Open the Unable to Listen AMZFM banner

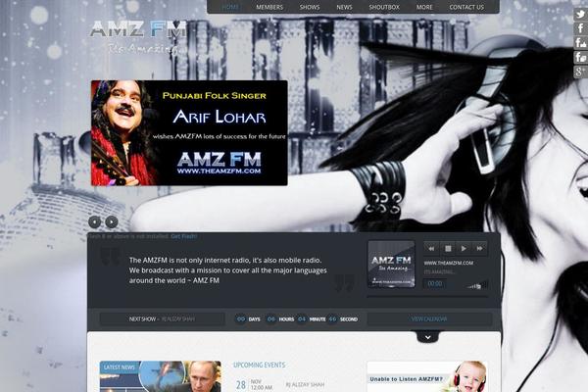click(x=427, y=376)
